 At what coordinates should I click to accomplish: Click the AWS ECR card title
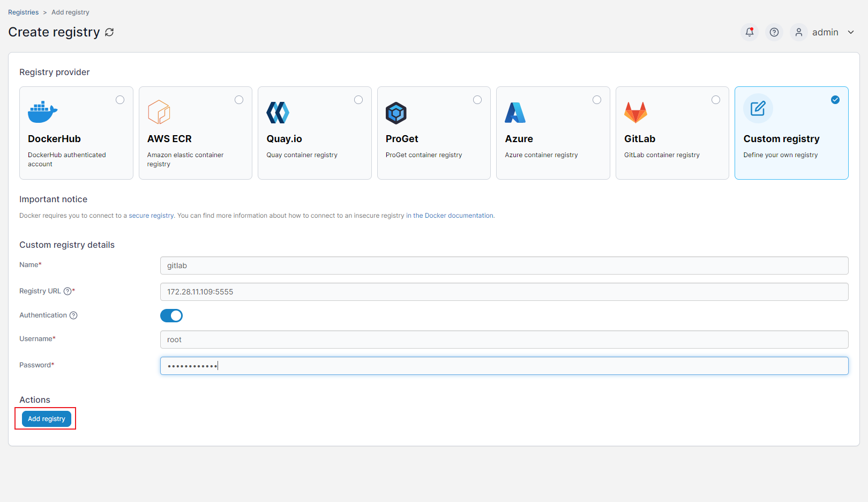(169, 139)
